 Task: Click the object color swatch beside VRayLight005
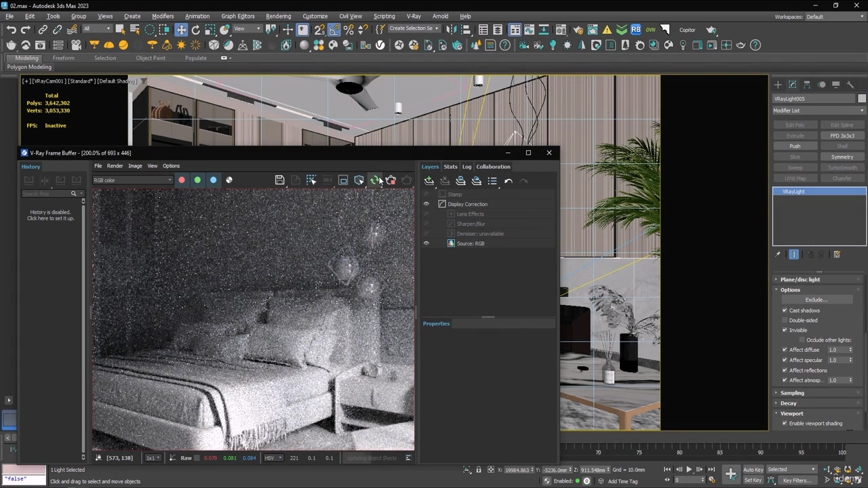[x=862, y=99]
